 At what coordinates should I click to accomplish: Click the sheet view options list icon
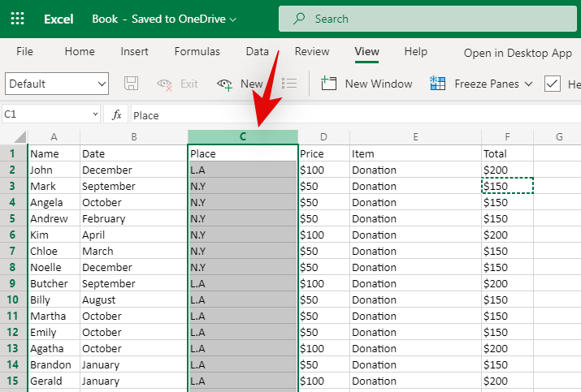tap(289, 84)
